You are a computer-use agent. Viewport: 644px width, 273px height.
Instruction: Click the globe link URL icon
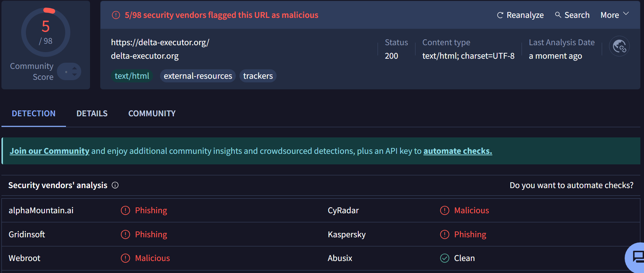pyautogui.click(x=619, y=46)
